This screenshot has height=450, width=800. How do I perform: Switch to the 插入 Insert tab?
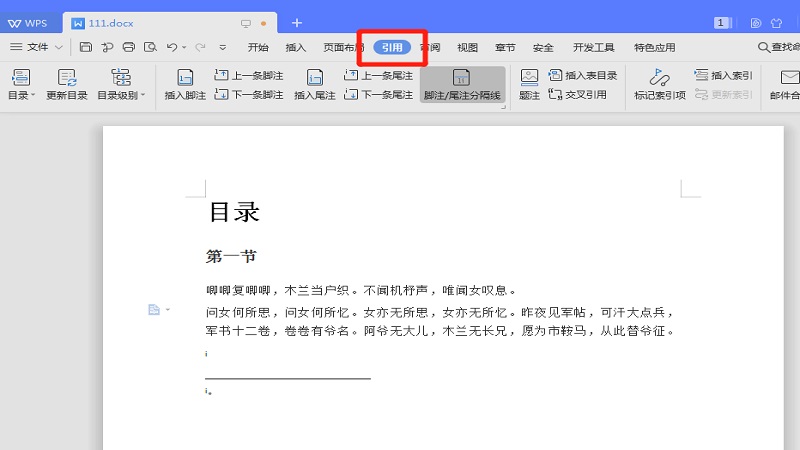pyautogui.click(x=296, y=47)
